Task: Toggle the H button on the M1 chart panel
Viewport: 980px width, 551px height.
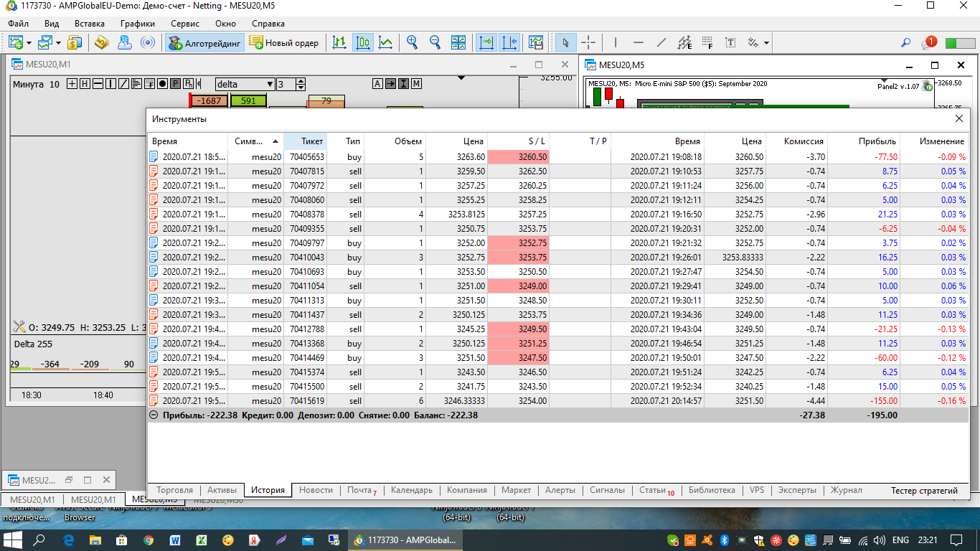Action: pyautogui.click(x=85, y=84)
